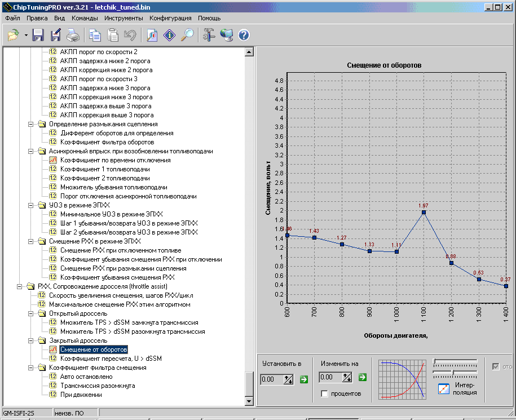Collapse the УОЗ в режиме ЭПХХ folder
Image resolution: width=516 pixels, height=420 pixels.
(32, 205)
